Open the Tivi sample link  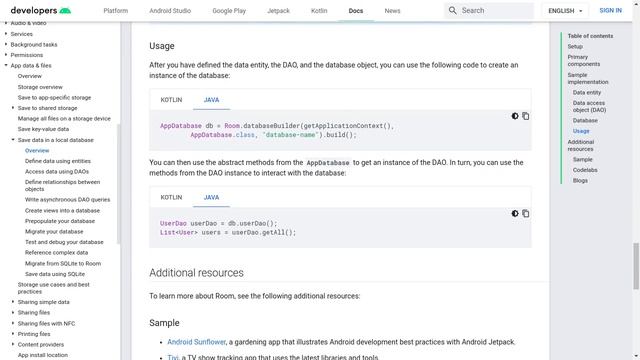coord(173,358)
